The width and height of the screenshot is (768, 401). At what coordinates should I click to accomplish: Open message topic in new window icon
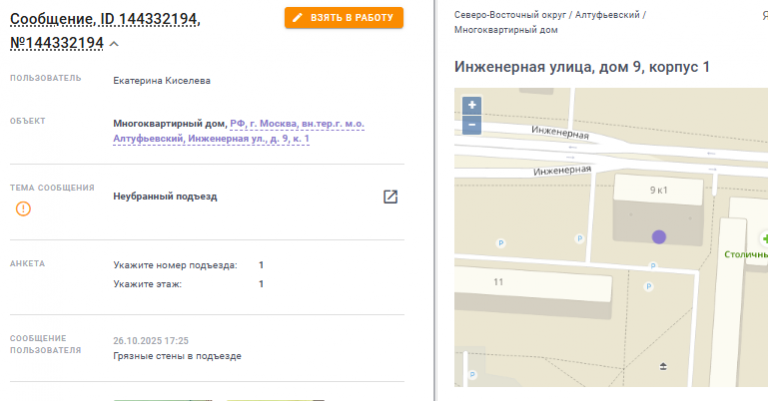click(x=390, y=197)
